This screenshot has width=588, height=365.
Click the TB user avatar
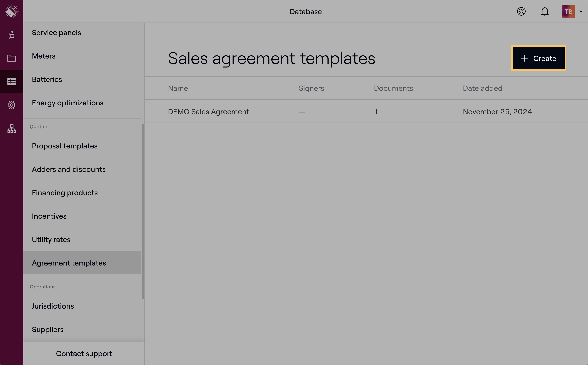(x=568, y=11)
